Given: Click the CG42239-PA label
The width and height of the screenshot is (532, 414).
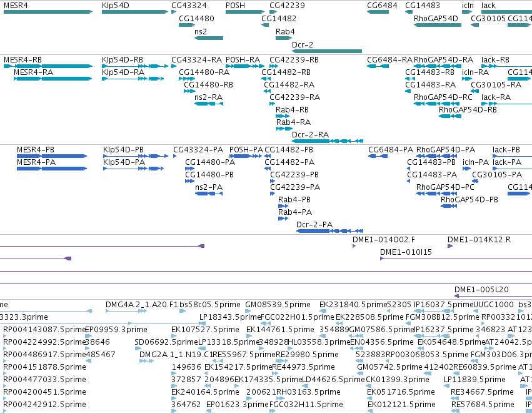Looking at the screenshot, I should (295, 187).
